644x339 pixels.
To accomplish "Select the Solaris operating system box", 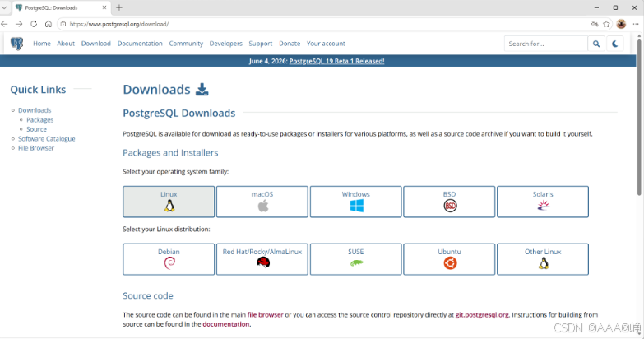I will pos(543,202).
